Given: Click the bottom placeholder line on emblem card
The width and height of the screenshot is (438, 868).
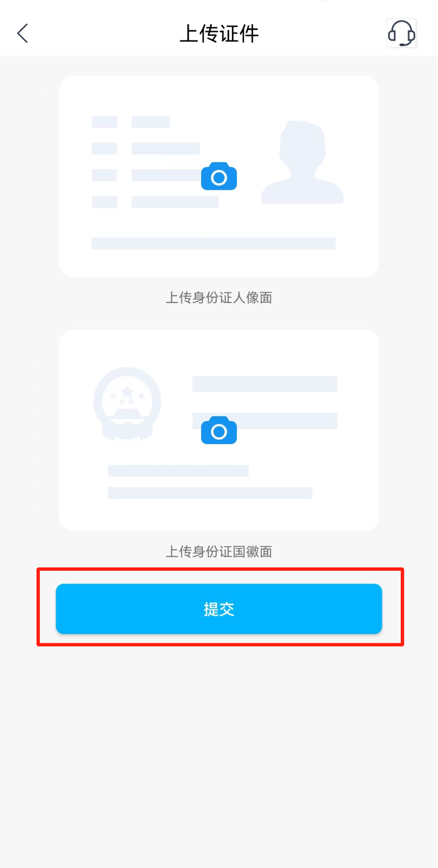Looking at the screenshot, I should (210, 493).
